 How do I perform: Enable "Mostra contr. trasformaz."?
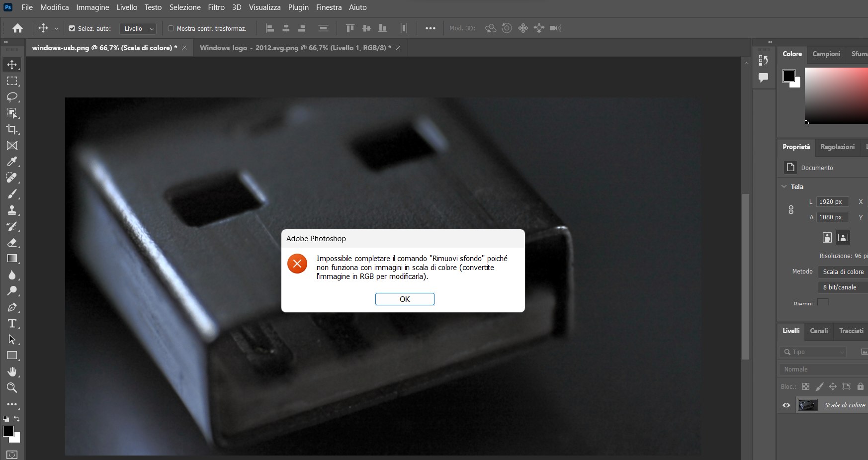coord(170,28)
